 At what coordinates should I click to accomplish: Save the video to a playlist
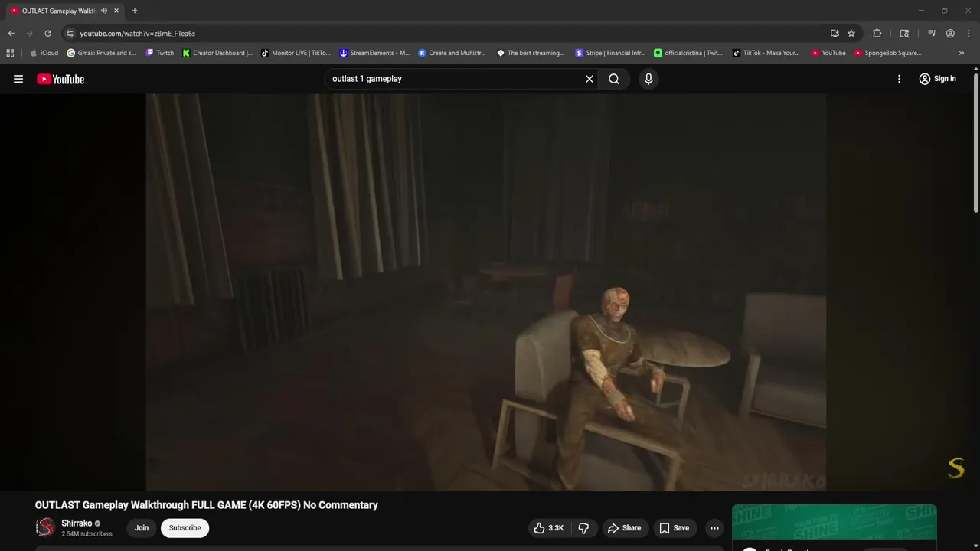point(675,528)
